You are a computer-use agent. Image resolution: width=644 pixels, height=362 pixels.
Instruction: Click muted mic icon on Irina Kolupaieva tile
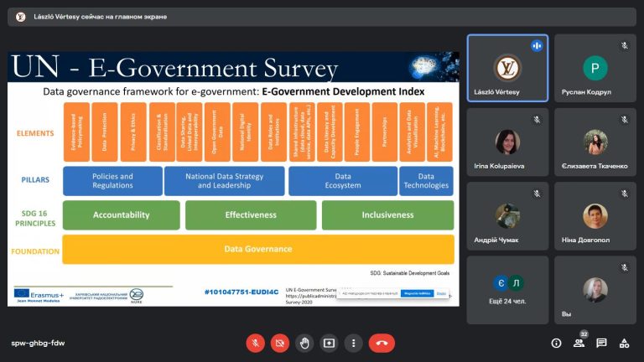click(x=537, y=120)
